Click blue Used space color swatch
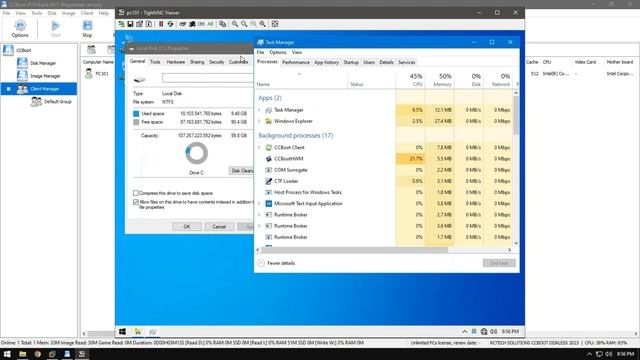 [x=136, y=113]
